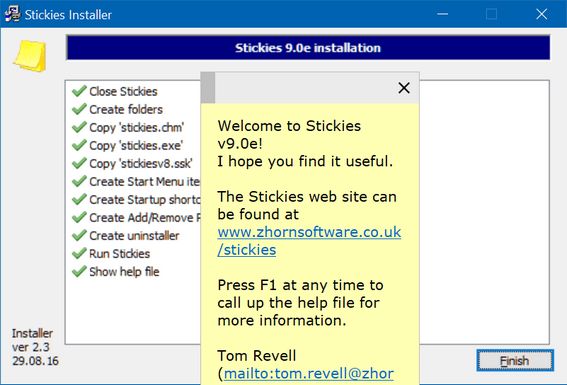Click the 'Press F1 at any time' paragraph
Image resolution: width=567 pixels, height=385 pixels.
click(300, 303)
